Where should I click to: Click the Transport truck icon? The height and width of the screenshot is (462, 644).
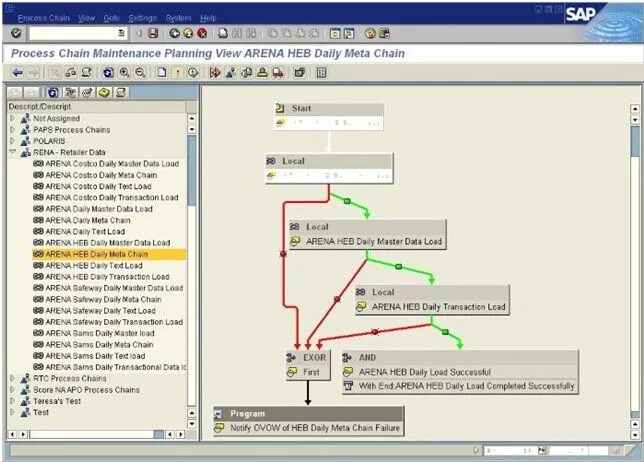(278, 73)
